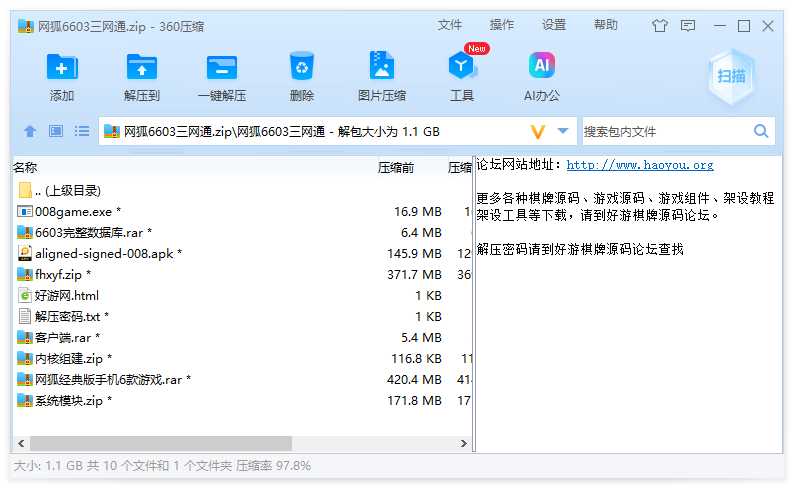Click the magnifier search icon
Image resolution: width=794 pixels, height=488 pixels.
[x=761, y=131]
